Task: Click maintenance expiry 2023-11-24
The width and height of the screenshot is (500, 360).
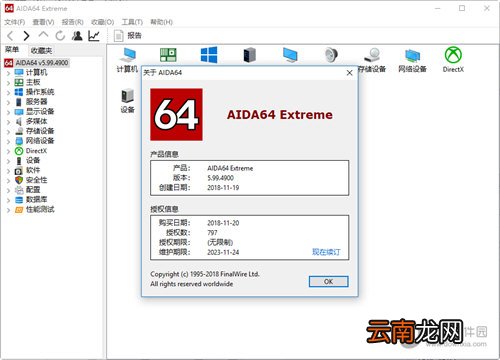Action: coord(223,252)
